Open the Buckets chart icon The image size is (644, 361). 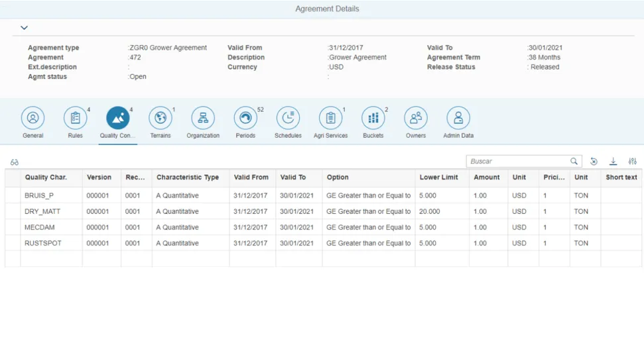(373, 119)
